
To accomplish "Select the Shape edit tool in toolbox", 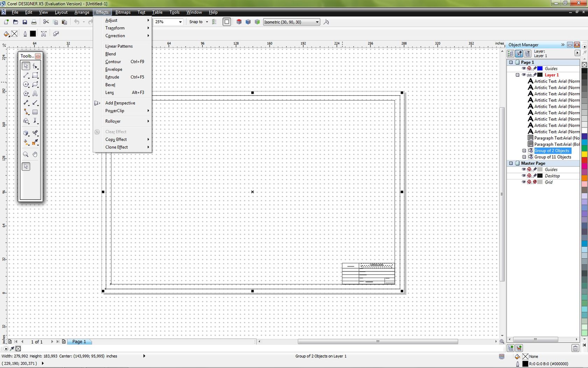I will tap(35, 66).
